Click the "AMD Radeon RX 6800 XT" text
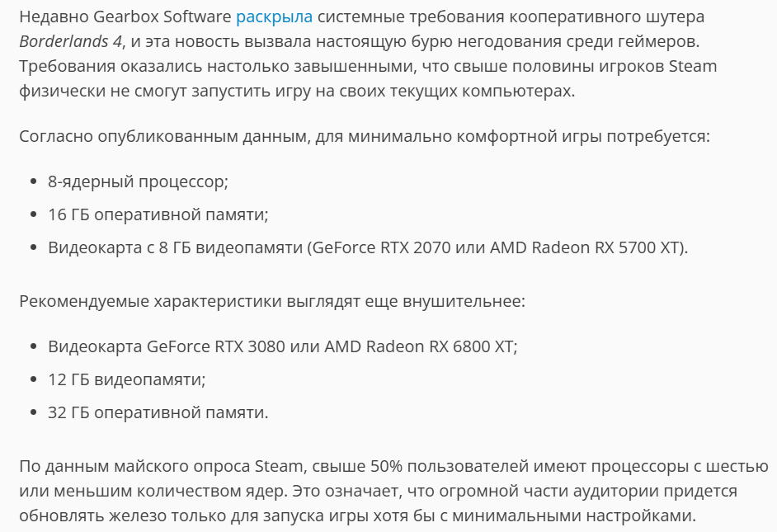The image size is (777, 532). (418, 346)
